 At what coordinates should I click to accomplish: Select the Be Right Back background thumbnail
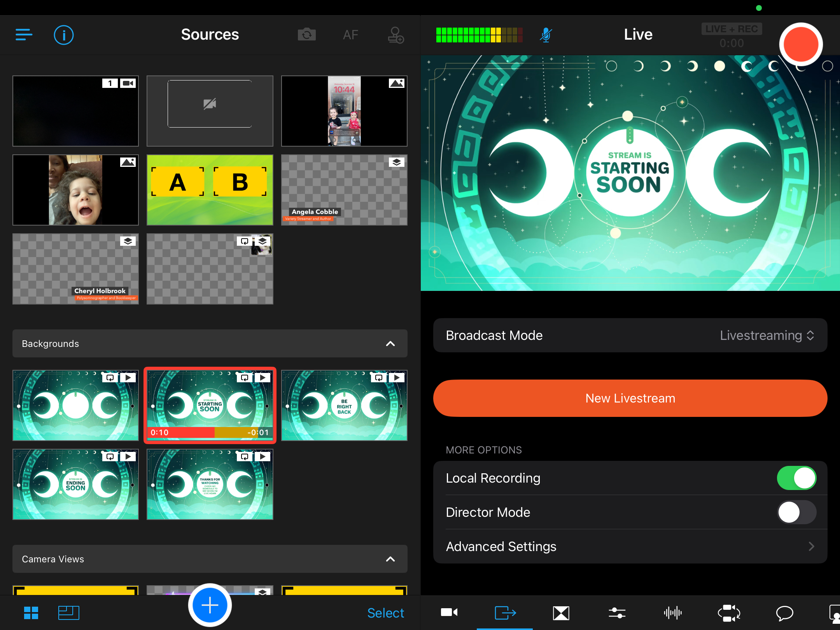[344, 405]
